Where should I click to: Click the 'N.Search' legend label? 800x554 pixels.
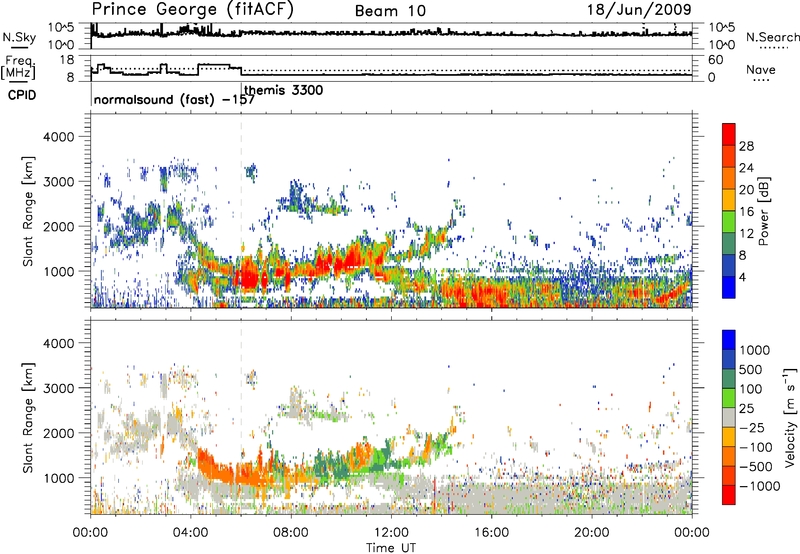[772, 37]
